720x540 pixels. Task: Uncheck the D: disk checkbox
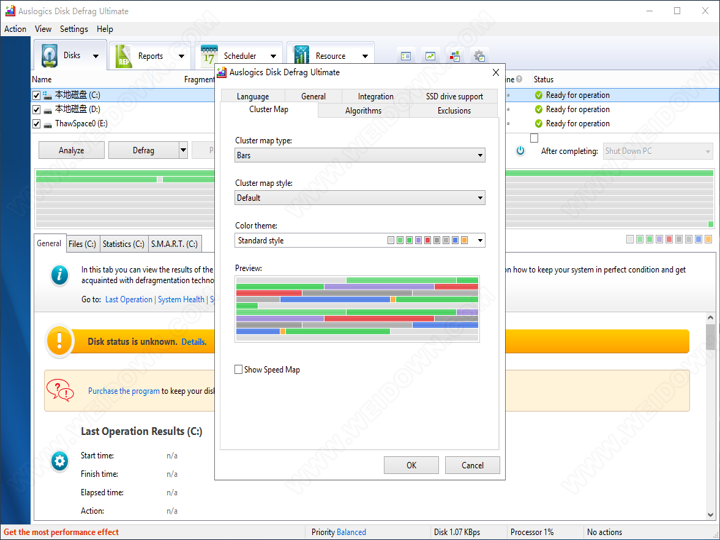point(36,110)
